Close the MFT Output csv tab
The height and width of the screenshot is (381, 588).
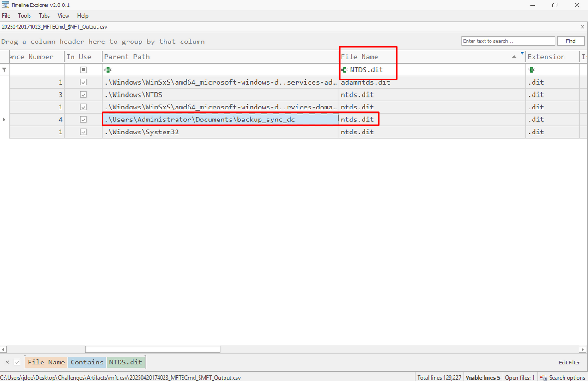pos(582,27)
